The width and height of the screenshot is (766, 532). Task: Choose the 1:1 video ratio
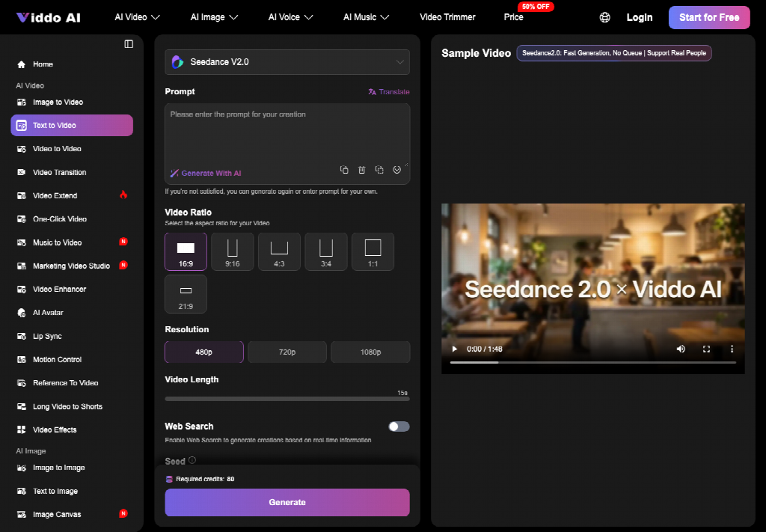click(373, 251)
